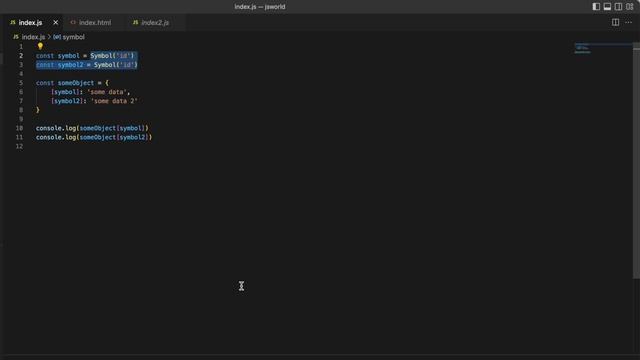Image resolution: width=640 pixels, height=360 pixels.
Task: Click console.log(someObject[symbol2]) on line 11
Action: (94, 137)
